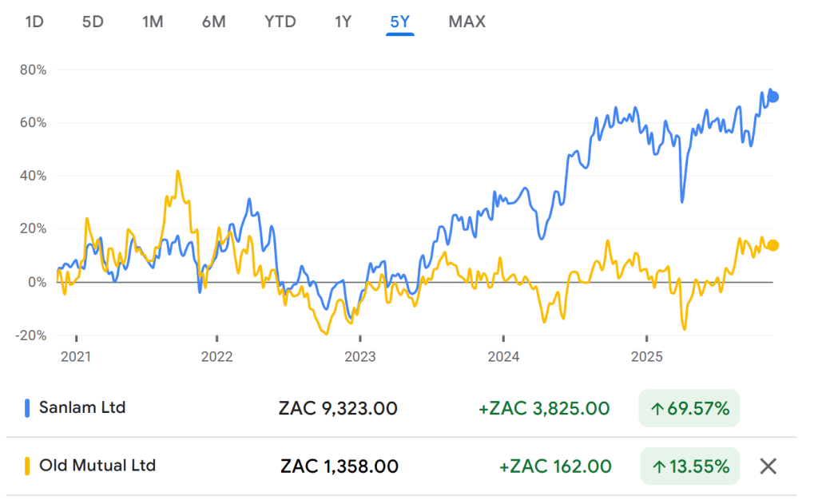Click the active 5Y tab

click(x=399, y=22)
